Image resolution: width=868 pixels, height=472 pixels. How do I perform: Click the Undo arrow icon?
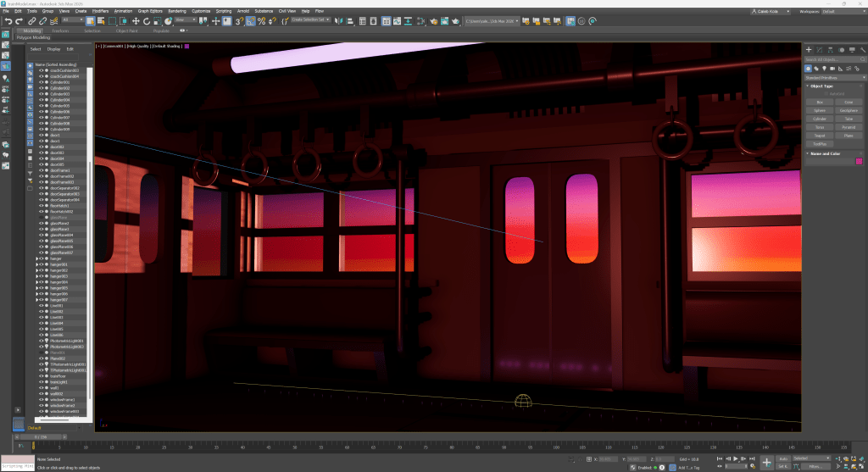point(8,20)
